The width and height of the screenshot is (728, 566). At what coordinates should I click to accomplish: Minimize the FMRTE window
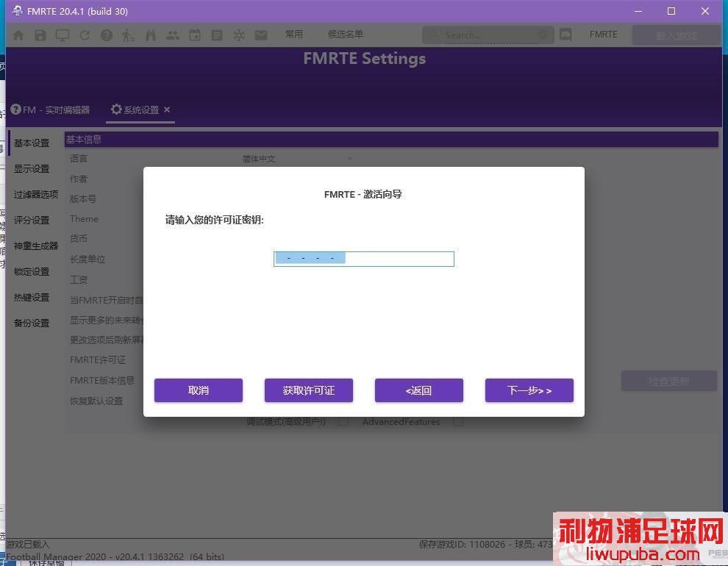(x=638, y=11)
